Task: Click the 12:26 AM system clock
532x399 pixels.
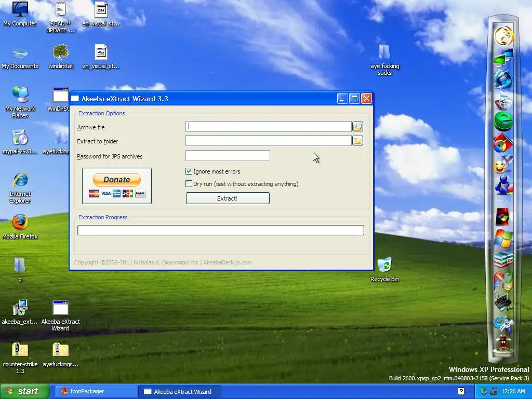Action: click(x=513, y=392)
